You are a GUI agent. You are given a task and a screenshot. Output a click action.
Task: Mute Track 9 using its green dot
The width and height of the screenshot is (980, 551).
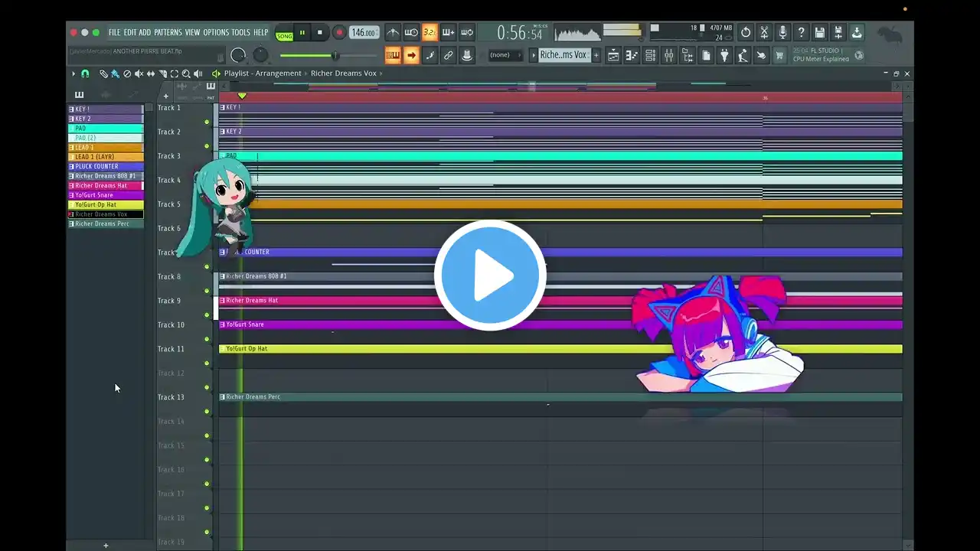207,315
